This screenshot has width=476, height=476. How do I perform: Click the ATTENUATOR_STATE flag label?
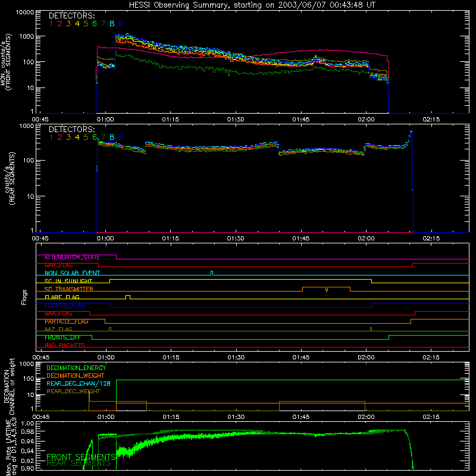pos(72,258)
